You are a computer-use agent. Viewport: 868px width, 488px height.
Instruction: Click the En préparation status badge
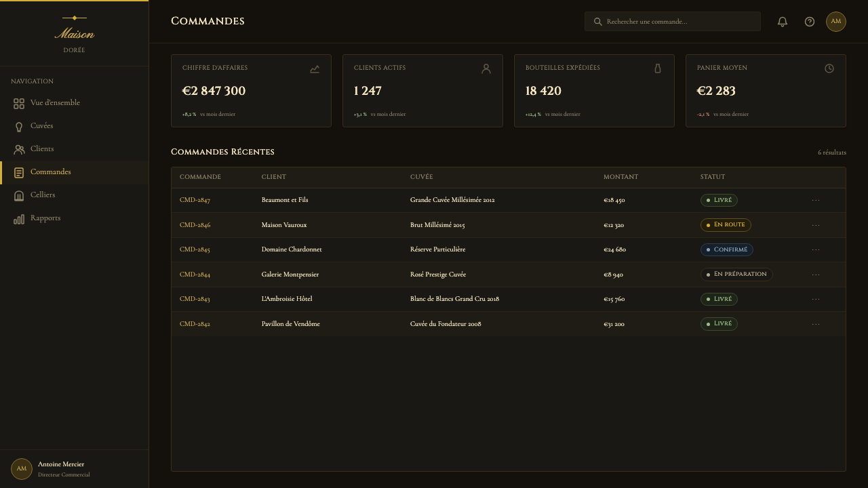pos(736,274)
